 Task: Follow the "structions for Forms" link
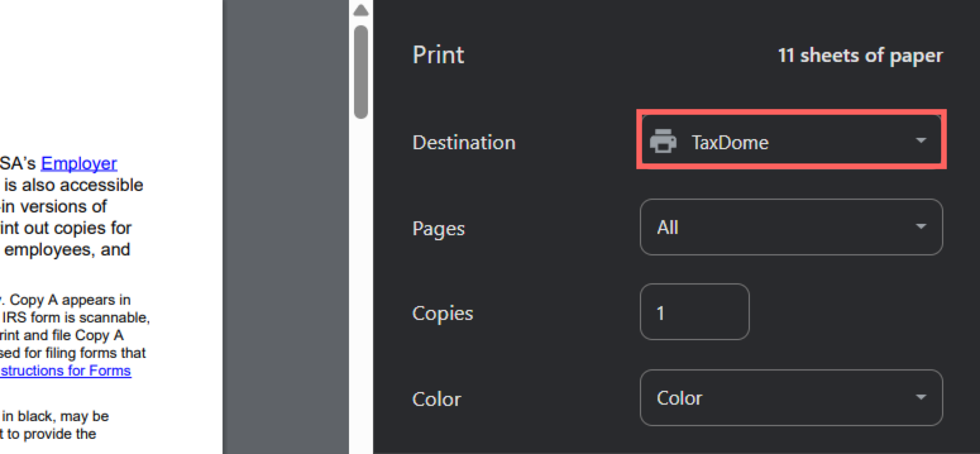point(66,371)
